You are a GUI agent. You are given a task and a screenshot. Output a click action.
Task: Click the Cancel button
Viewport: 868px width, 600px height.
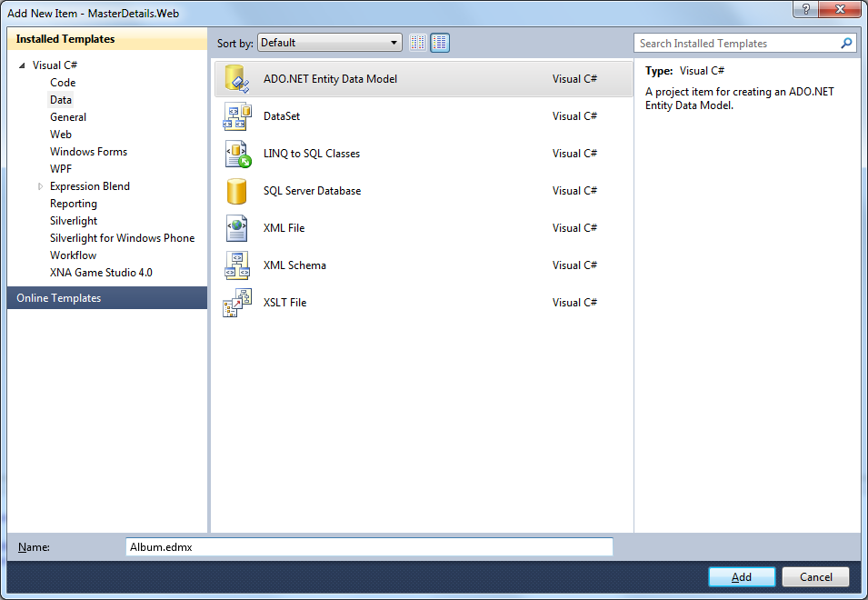(815, 576)
